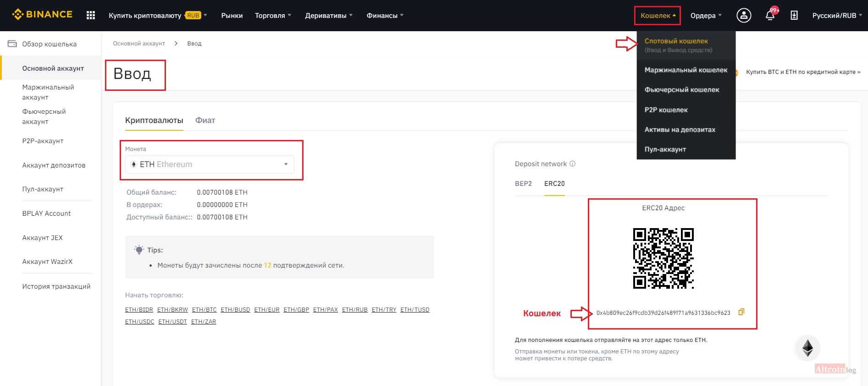868x386 pixels.
Task: Open the user profile icon
Action: (x=744, y=15)
